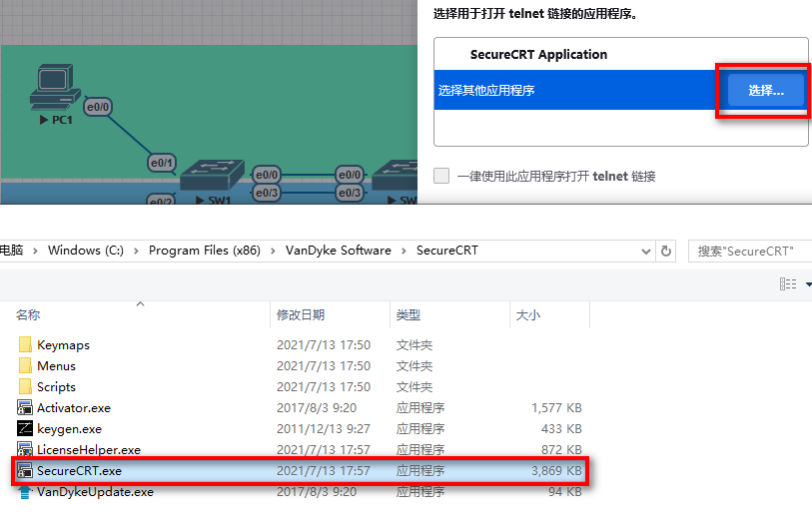Select the VanDykeUpdate.exe file name
This screenshot has height=529, width=812.
[x=95, y=492]
